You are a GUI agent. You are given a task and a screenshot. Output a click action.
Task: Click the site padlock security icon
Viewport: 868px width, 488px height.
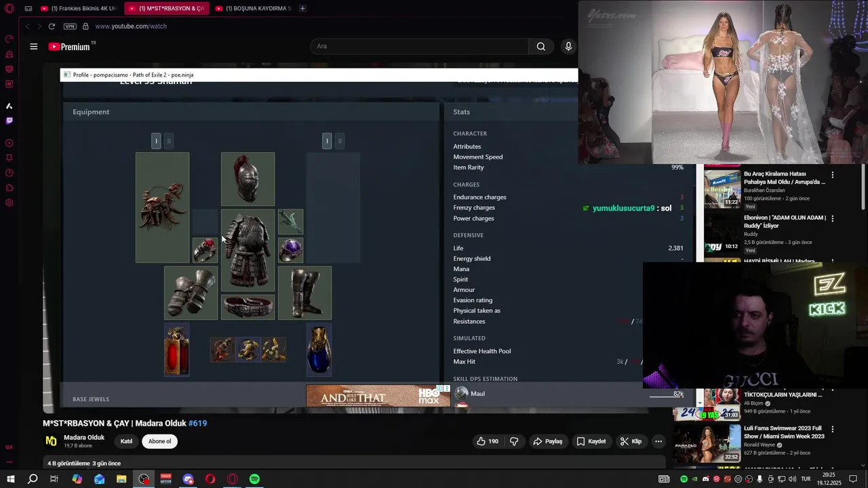[x=85, y=26]
